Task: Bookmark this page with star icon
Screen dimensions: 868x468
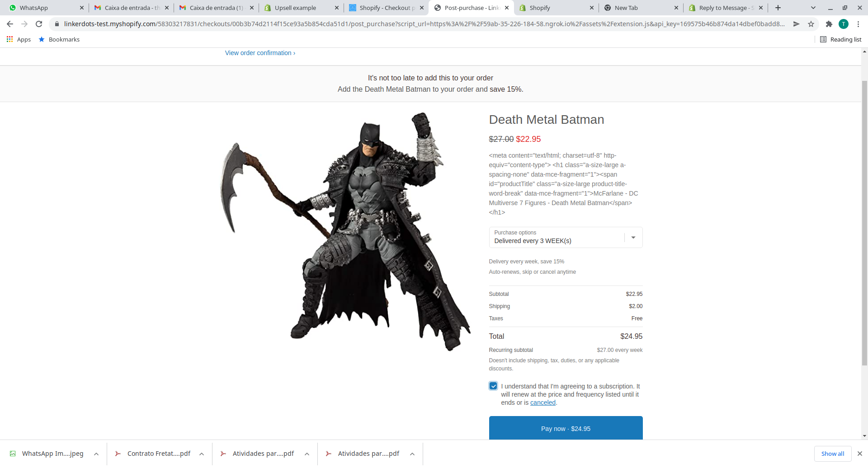Action: point(811,24)
